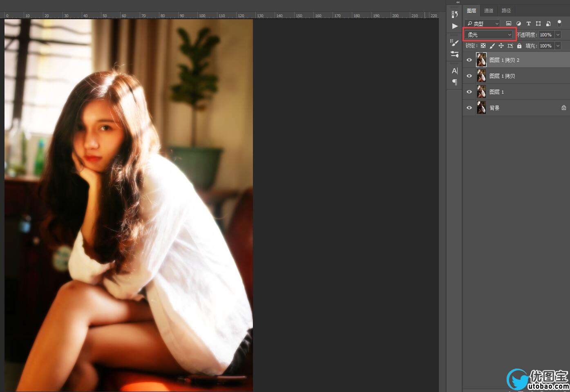Lock position move icon
The height and width of the screenshot is (392, 570).
(x=501, y=46)
